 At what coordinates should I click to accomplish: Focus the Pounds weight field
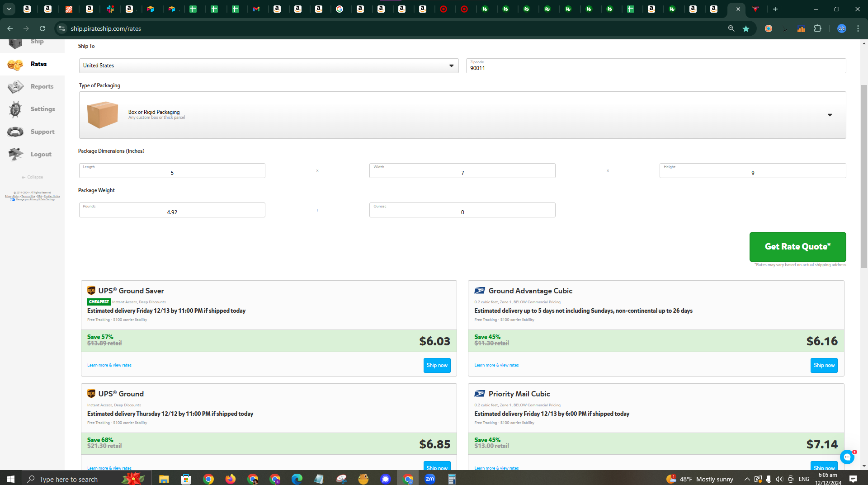172,210
